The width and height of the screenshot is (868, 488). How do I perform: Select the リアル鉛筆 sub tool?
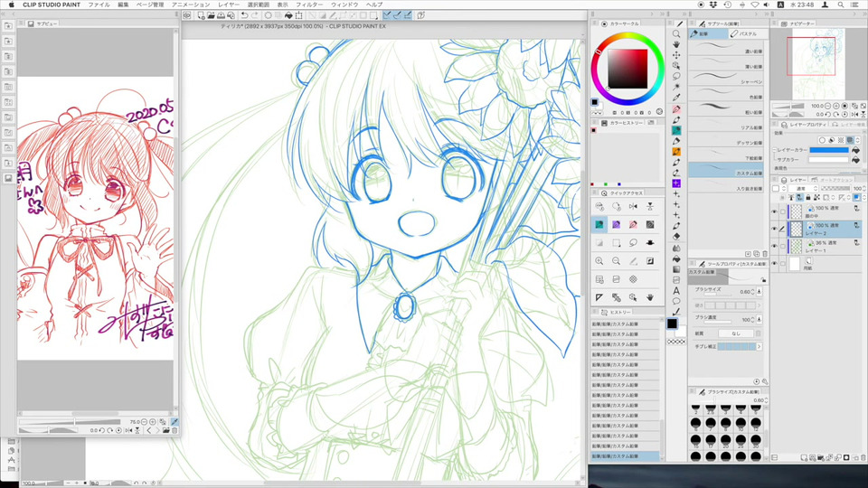coord(726,124)
